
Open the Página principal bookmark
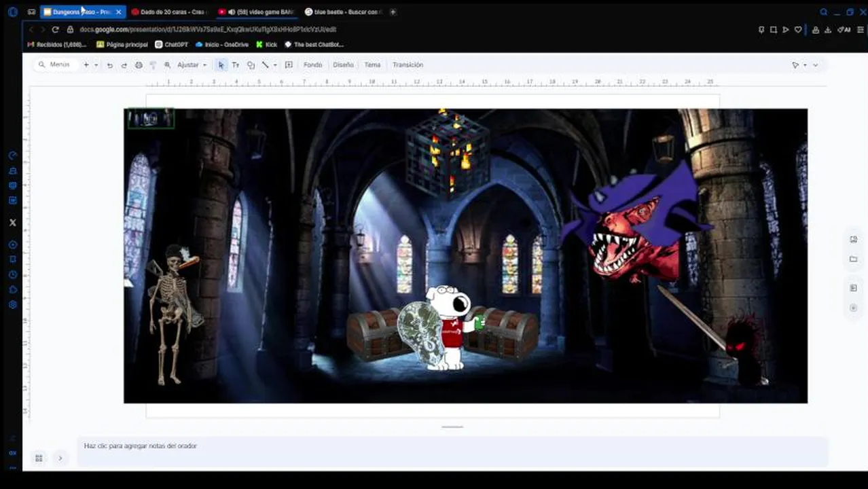pyautogui.click(x=122, y=45)
